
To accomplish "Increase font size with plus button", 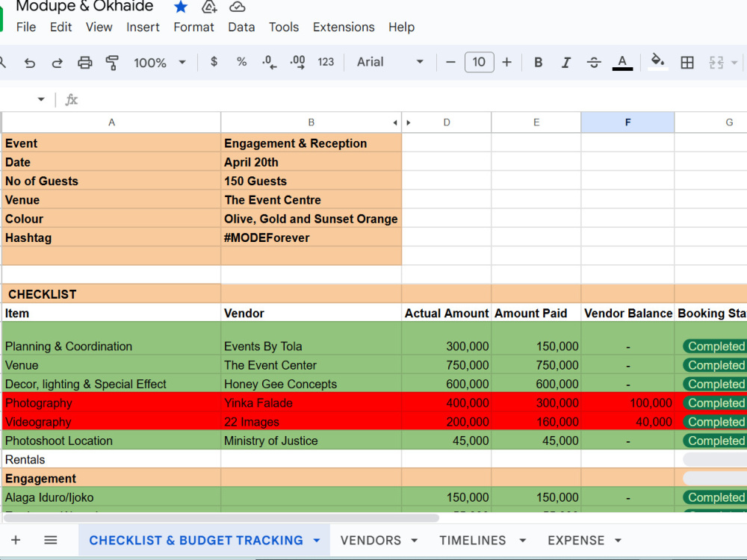I will 507,63.
